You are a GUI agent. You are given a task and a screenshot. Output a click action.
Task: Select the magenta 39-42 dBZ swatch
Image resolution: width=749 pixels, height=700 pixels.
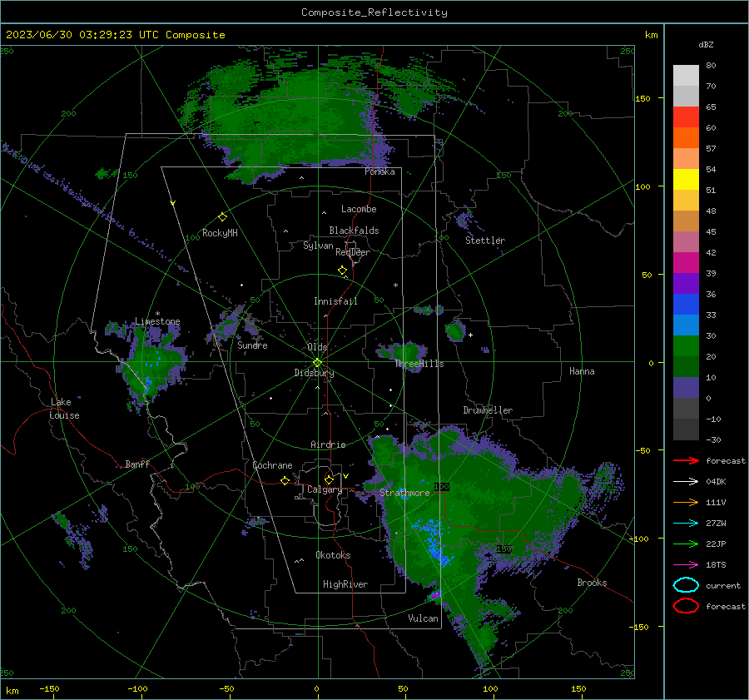coord(686,263)
